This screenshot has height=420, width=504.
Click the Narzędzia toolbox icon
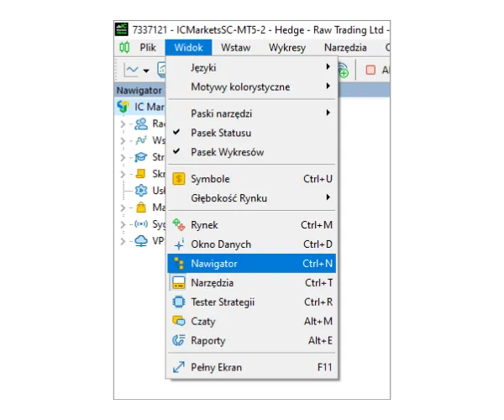coord(178,283)
